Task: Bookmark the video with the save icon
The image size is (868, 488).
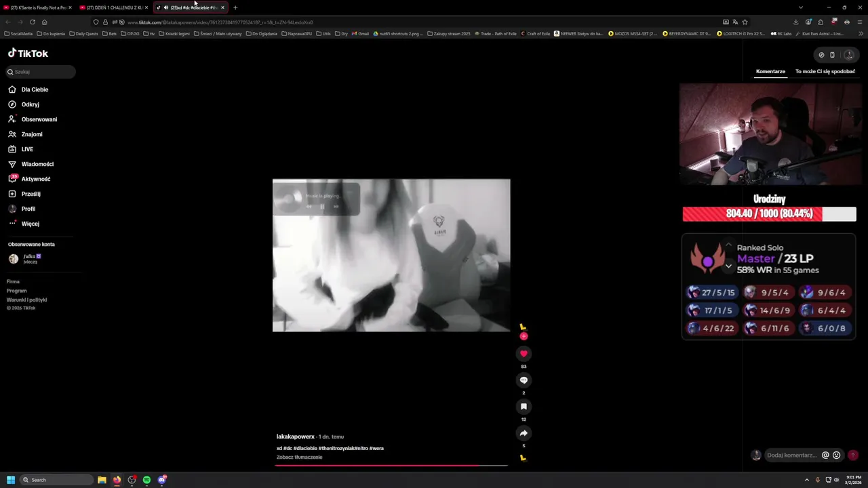Action: pyautogui.click(x=524, y=407)
